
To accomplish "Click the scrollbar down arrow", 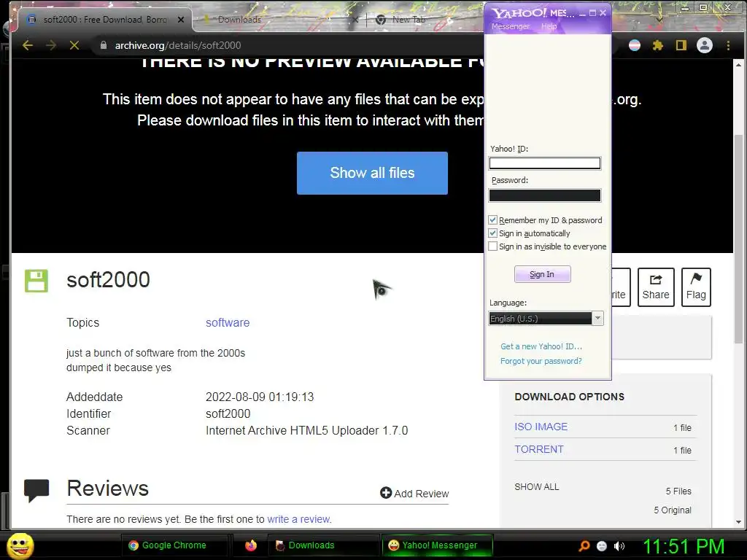I will point(738,522).
